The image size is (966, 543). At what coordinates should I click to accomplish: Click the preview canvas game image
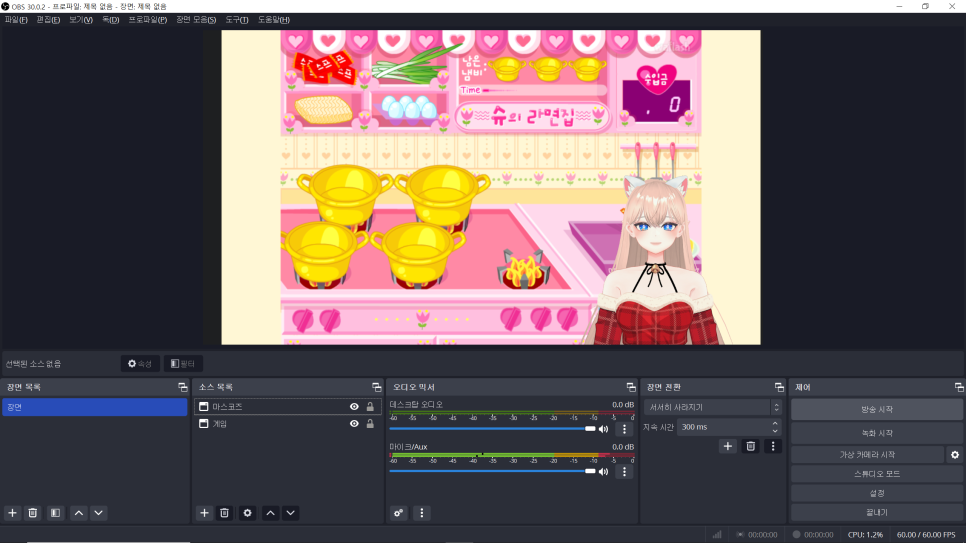491,187
